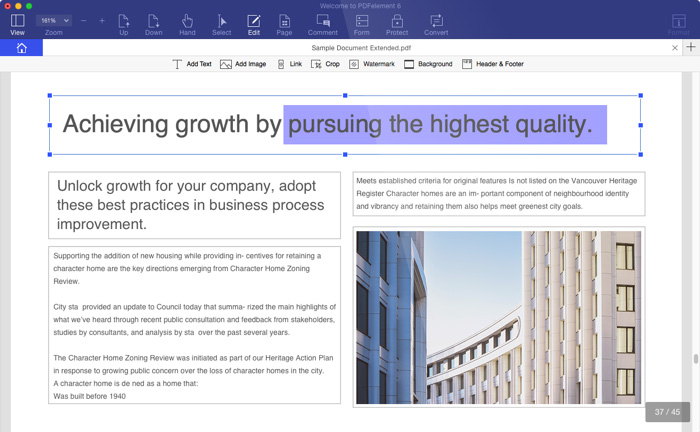Click the 37 / 45 page indicator
Viewport: 700px width, 432px height.
point(667,412)
